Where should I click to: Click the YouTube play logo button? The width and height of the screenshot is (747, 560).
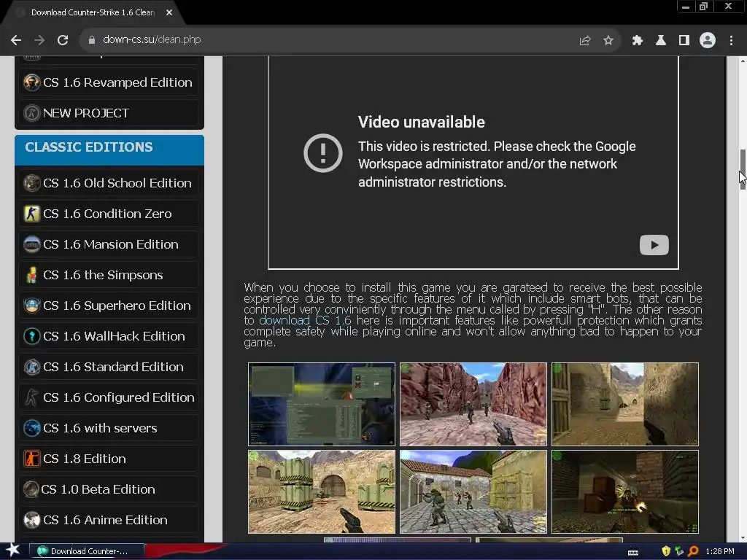coord(654,245)
